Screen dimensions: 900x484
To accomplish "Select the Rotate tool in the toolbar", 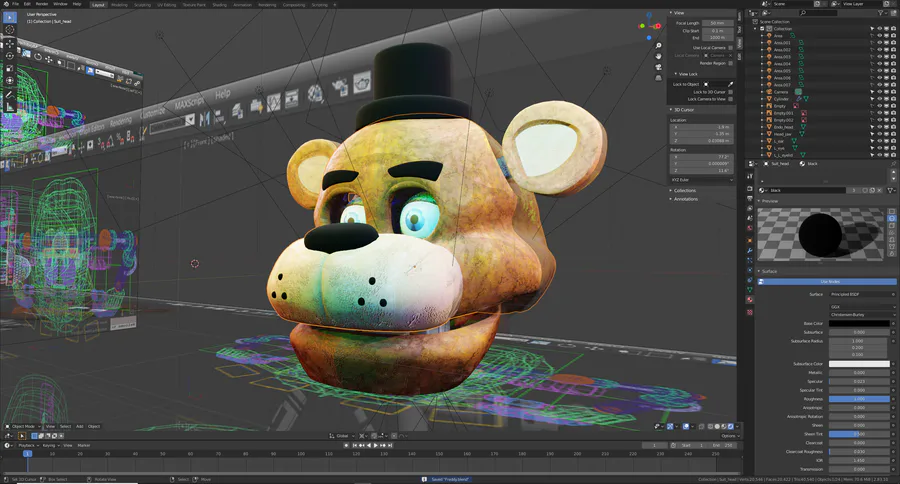I will click(x=10, y=56).
